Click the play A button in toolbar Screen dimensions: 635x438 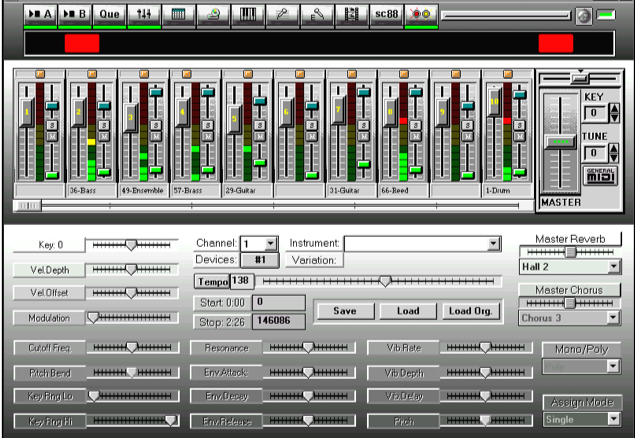click(x=38, y=15)
